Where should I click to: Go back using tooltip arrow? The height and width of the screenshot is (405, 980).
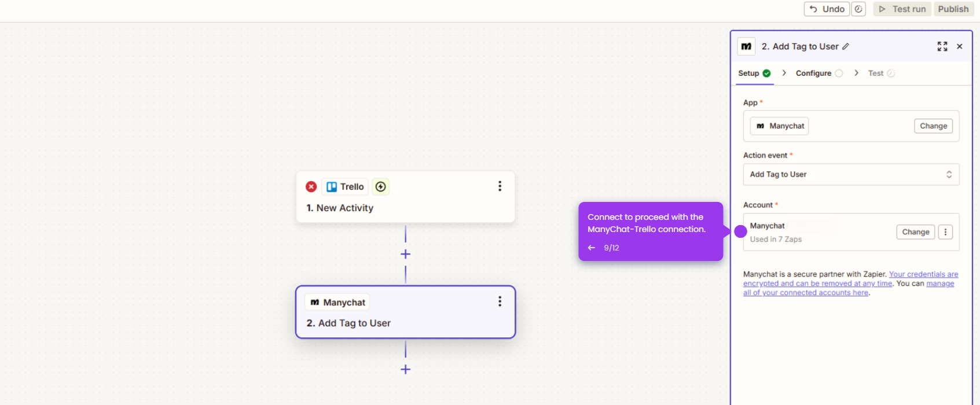pyautogui.click(x=591, y=248)
